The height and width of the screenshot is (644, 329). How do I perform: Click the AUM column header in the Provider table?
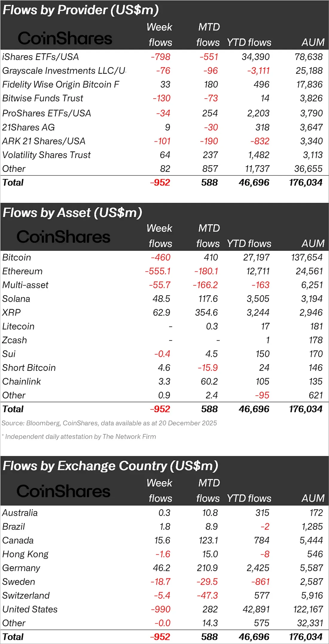[x=313, y=42]
